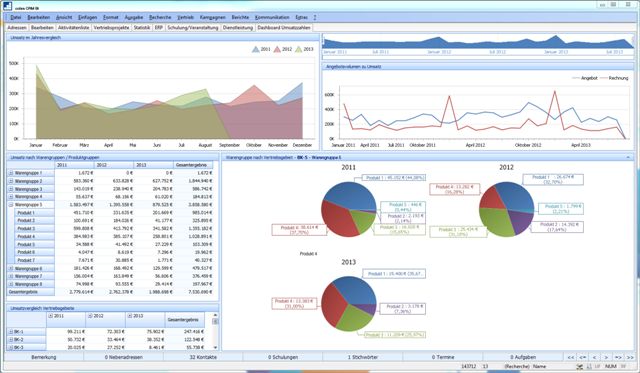Select the Produkt 4 row header

pyautogui.click(x=35, y=236)
